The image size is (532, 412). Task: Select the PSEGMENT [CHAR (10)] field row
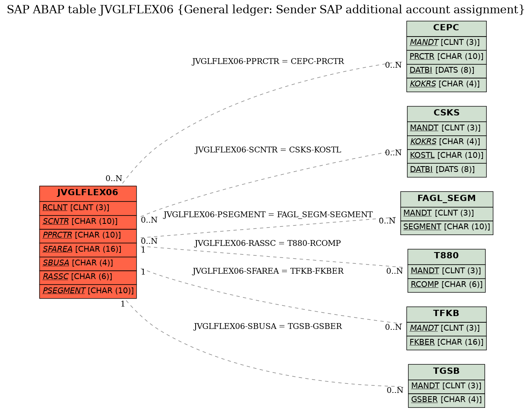click(88, 291)
